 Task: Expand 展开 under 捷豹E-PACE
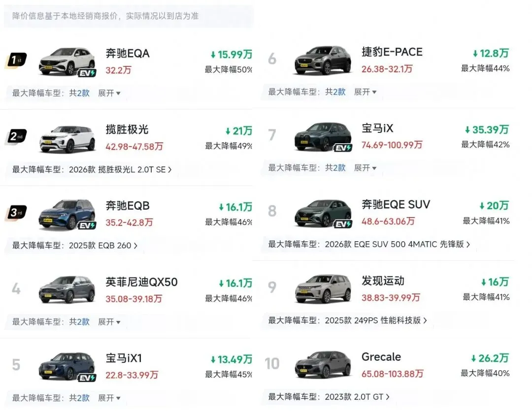(365, 92)
